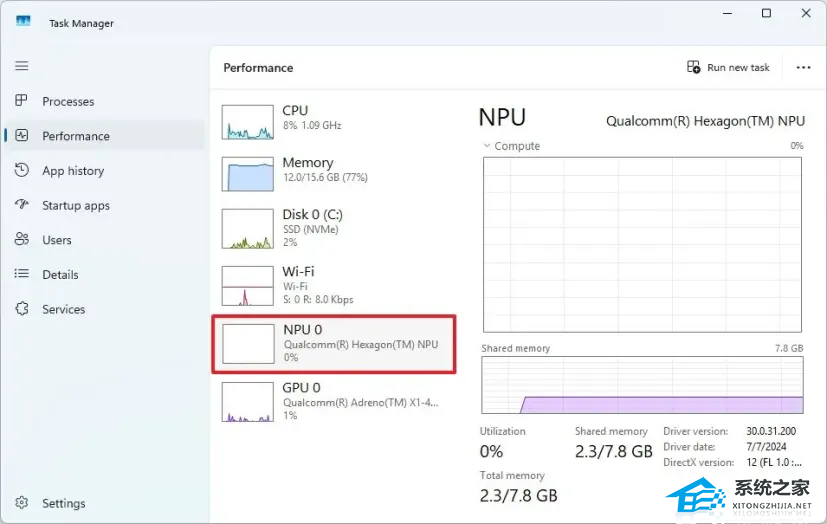Click the Task Manager app icon
Screen dimensions: 827x524
pos(23,21)
